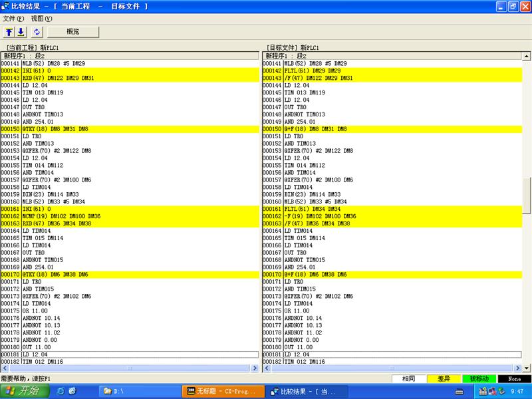Click left pane horizontal scrollbar right arrow
Viewport: 532px width, 399px height.
click(255, 368)
